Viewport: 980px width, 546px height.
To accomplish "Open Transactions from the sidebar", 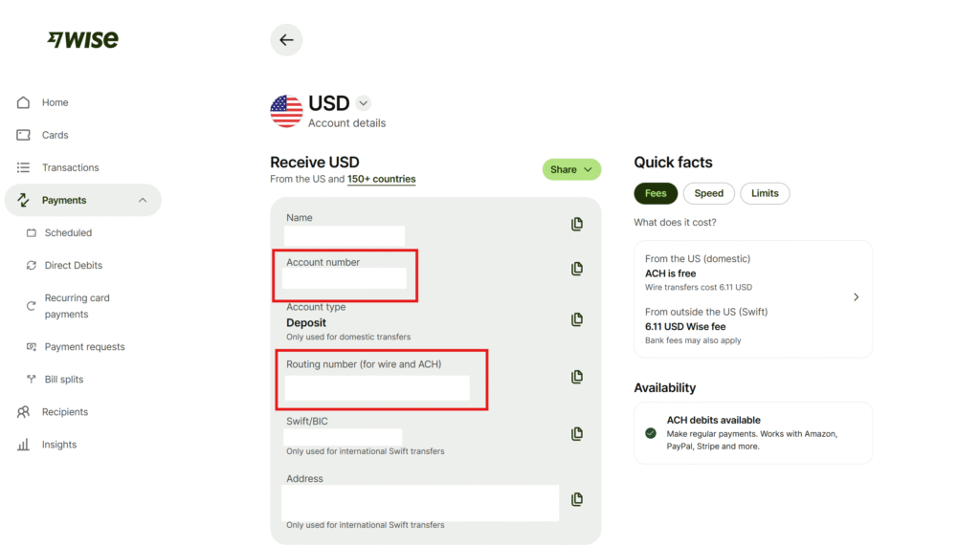I will coord(70,167).
